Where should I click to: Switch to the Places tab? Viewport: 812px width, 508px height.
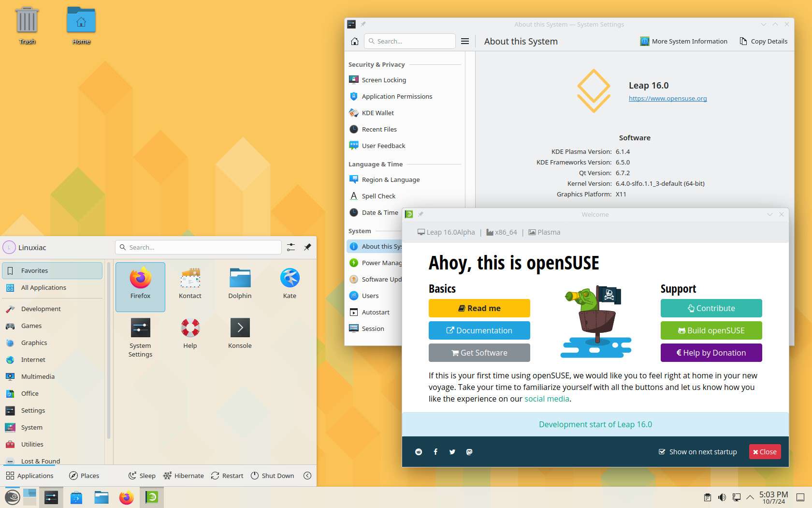pos(84,476)
